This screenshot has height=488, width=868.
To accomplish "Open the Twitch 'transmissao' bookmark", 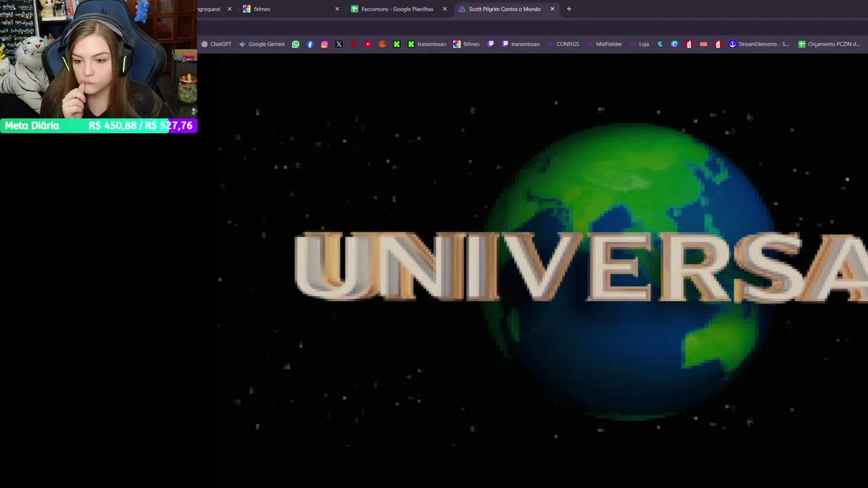I will [x=520, y=44].
